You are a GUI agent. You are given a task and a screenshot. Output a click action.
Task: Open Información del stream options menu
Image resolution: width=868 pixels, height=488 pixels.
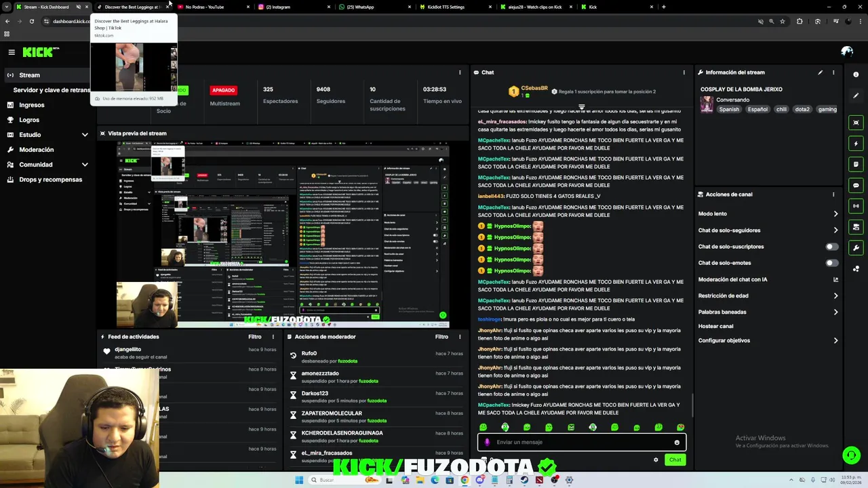click(x=833, y=73)
